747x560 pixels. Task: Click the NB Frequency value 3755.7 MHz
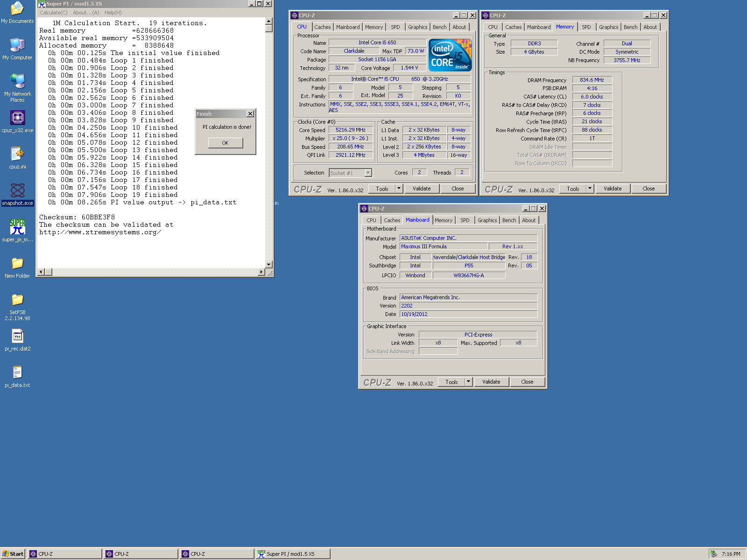(627, 60)
